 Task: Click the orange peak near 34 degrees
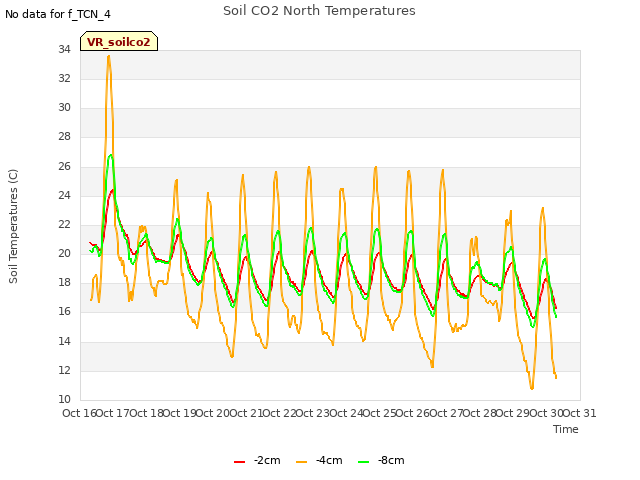coord(109,56)
